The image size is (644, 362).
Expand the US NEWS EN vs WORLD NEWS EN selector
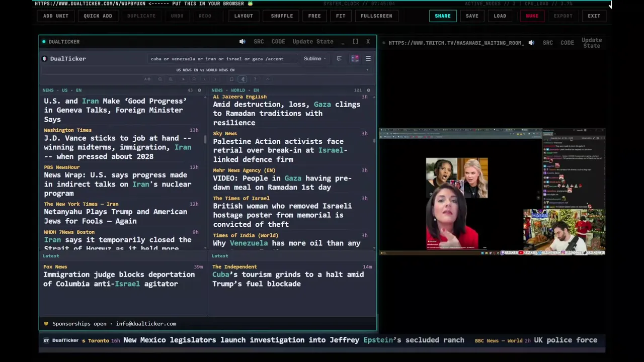tap(205, 70)
